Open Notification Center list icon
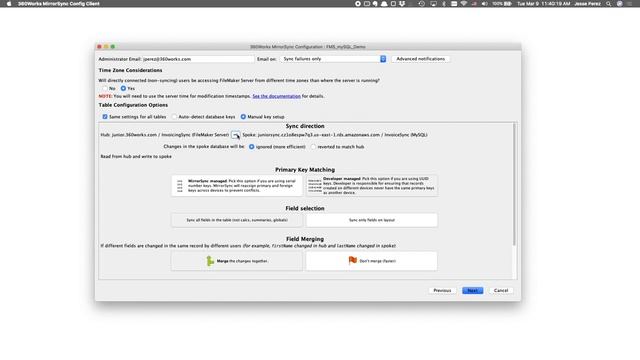Screen dimensions: 640x360 (630, 4)
